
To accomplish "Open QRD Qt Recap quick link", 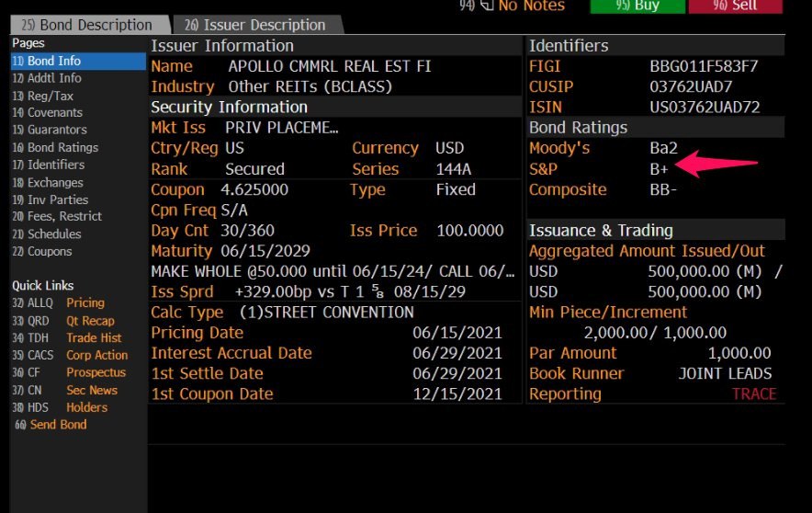I will (63, 321).
